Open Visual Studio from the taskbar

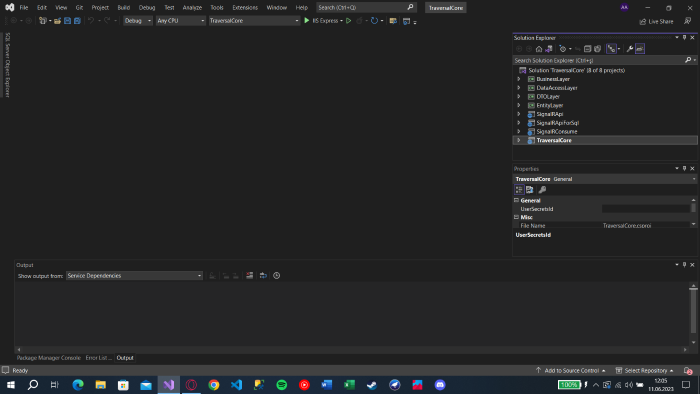(x=169, y=385)
